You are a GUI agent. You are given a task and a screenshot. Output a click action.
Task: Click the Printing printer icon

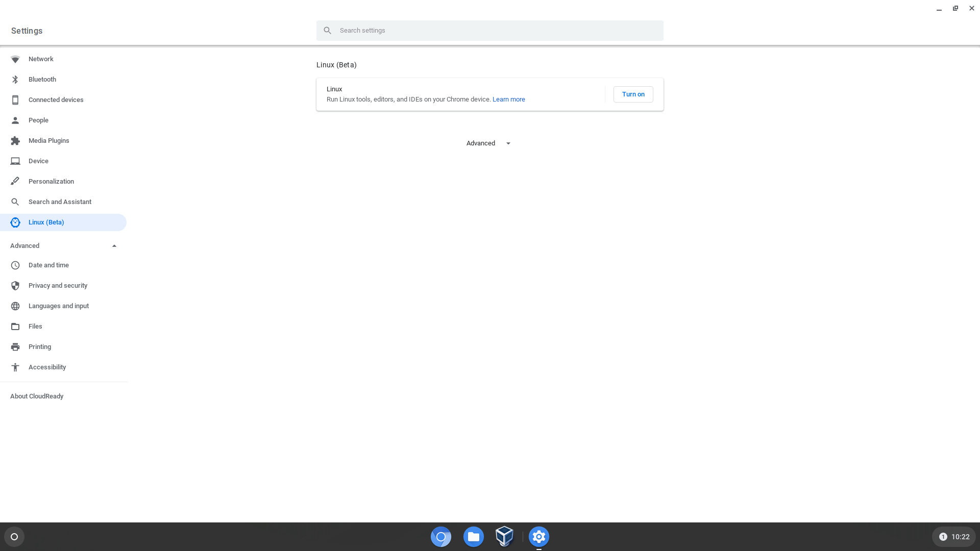coord(15,347)
